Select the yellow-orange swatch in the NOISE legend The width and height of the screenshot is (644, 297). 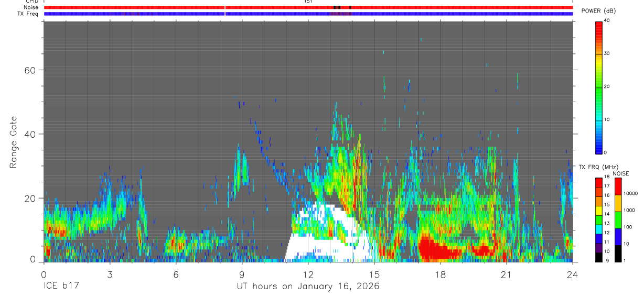point(618,203)
